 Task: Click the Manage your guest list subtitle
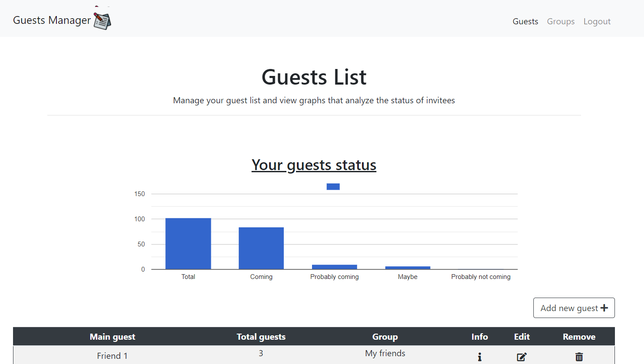pyautogui.click(x=314, y=100)
